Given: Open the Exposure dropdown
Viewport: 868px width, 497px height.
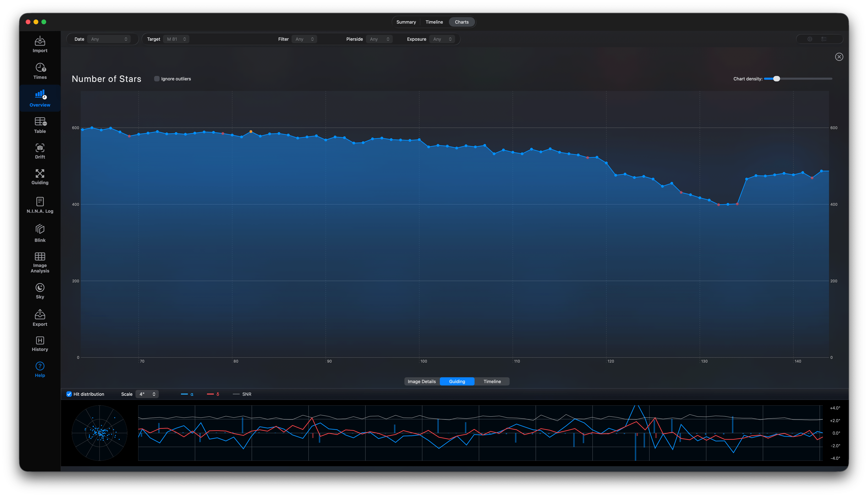Looking at the screenshot, I should click(442, 39).
